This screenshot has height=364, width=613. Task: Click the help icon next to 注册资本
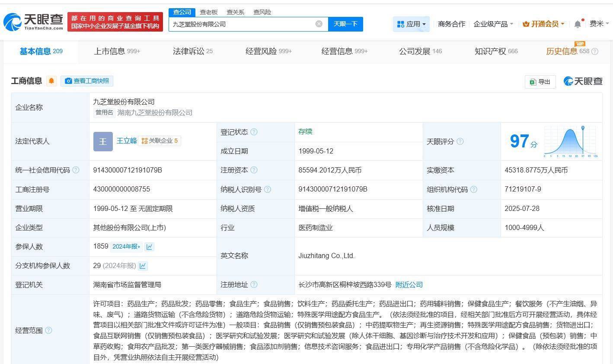[x=254, y=170]
